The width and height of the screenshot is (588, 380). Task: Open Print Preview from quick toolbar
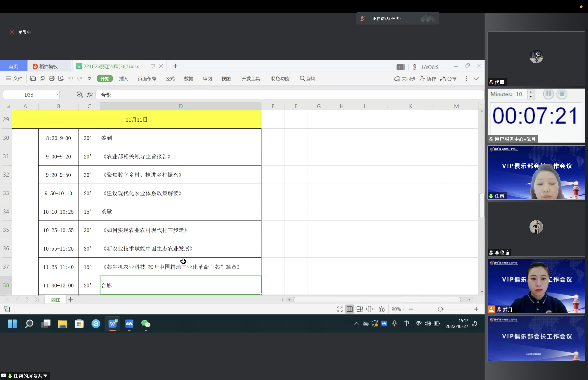click(61, 78)
